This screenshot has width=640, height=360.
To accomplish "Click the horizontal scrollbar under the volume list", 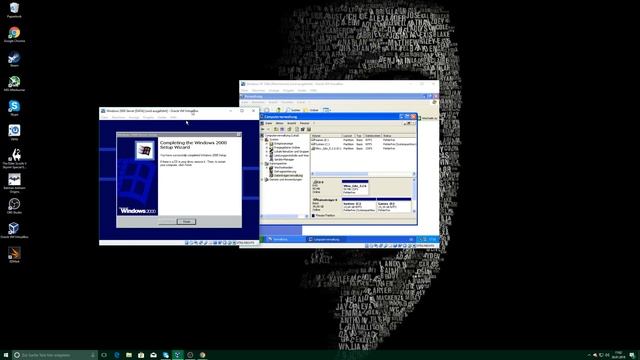I will click(x=362, y=174).
